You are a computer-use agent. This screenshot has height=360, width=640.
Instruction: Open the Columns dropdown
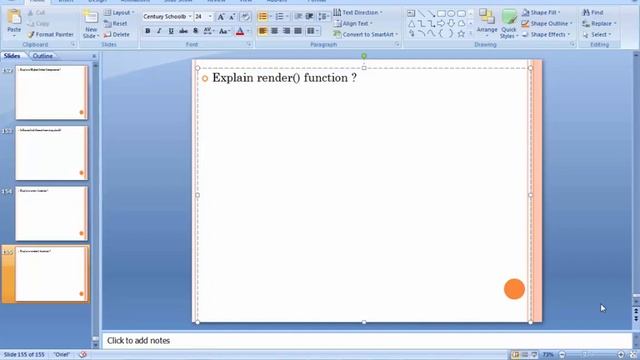pos(312,31)
